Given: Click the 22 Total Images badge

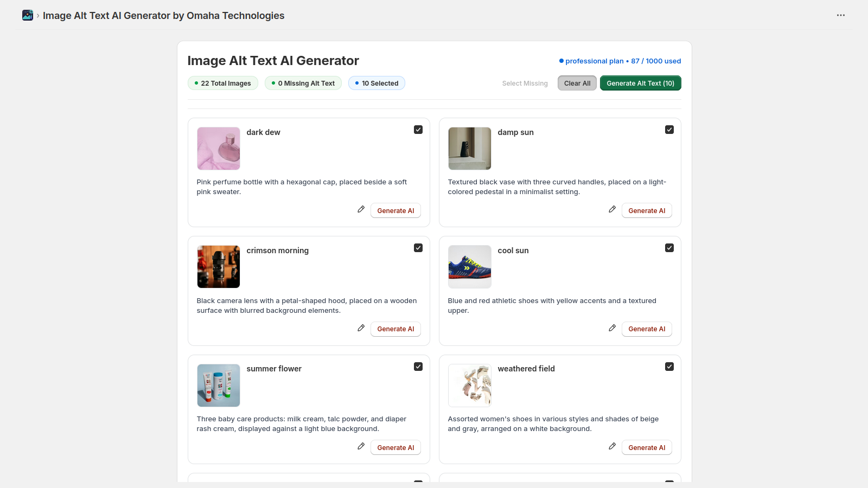Looking at the screenshot, I should (222, 83).
